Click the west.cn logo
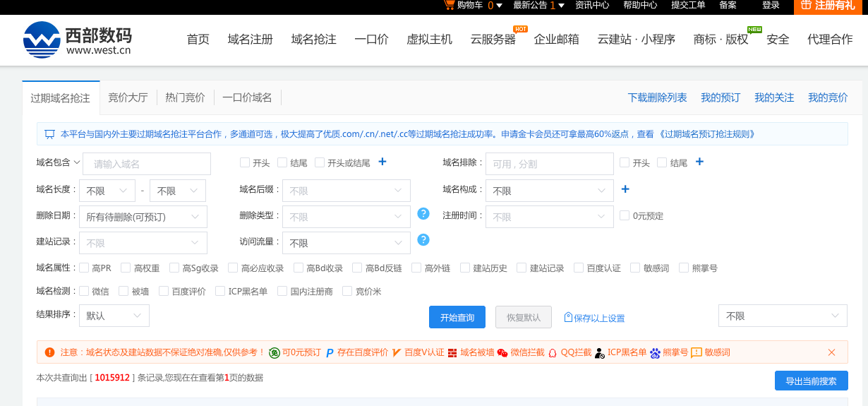This screenshot has width=868, height=406. point(78,40)
